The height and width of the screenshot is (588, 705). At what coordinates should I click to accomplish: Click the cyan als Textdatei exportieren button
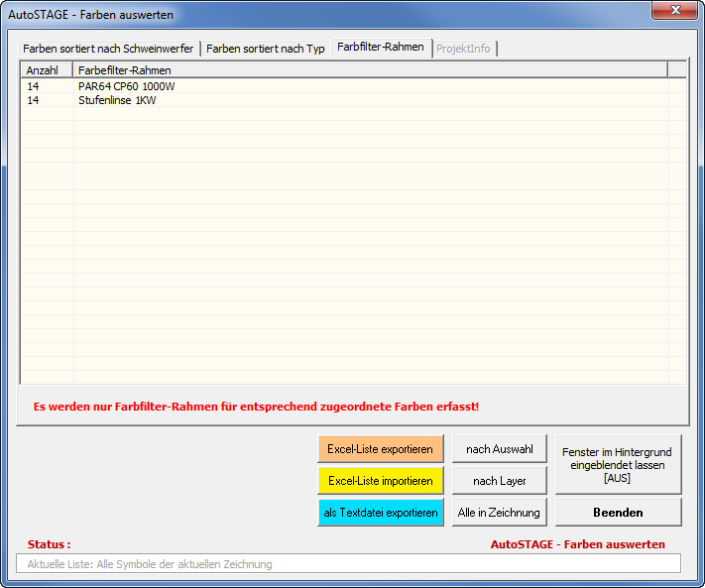click(380, 513)
